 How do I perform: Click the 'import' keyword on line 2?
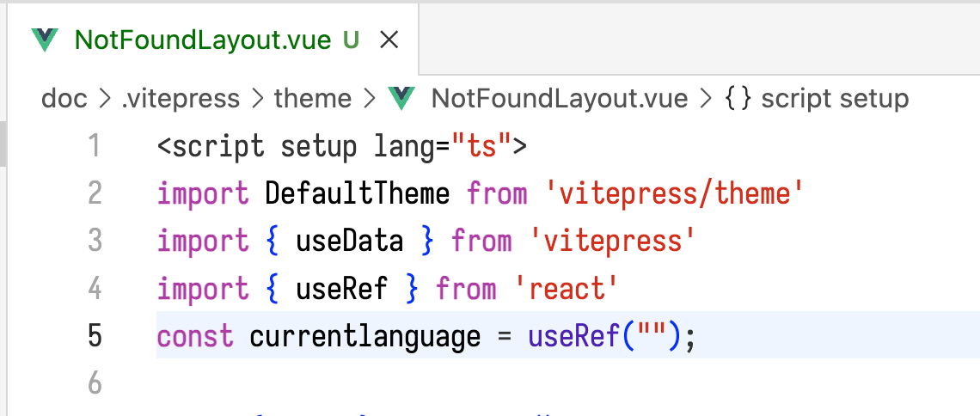(x=203, y=194)
